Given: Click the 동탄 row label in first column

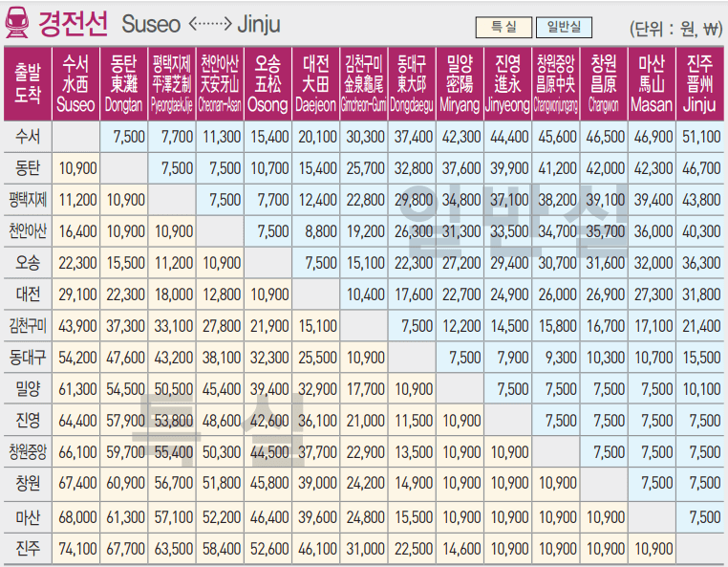Looking at the screenshot, I should pos(28,168).
